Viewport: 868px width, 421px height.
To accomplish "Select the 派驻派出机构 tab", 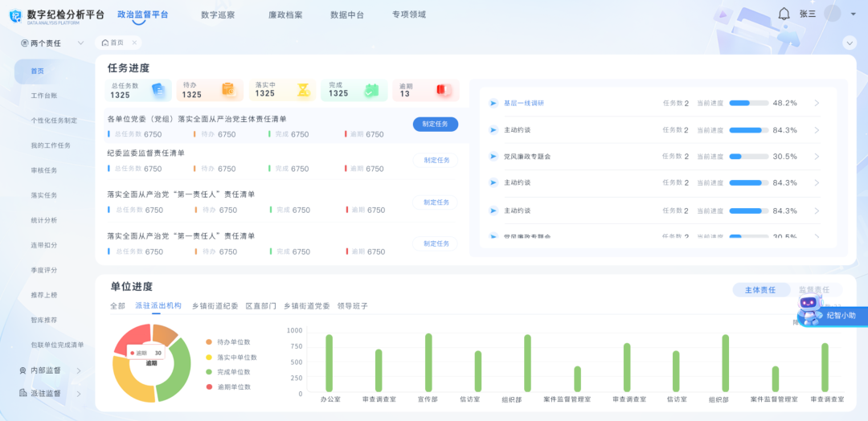I will [158, 306].
